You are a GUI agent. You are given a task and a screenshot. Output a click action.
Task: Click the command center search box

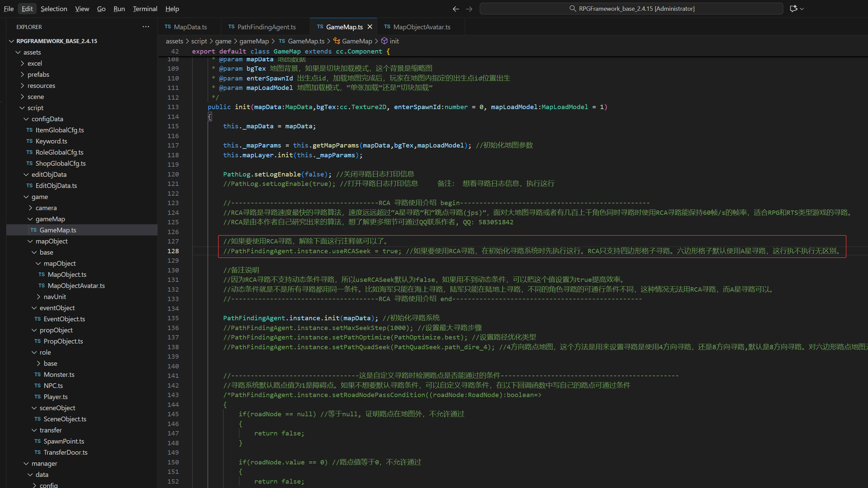[x=631, y=9]
